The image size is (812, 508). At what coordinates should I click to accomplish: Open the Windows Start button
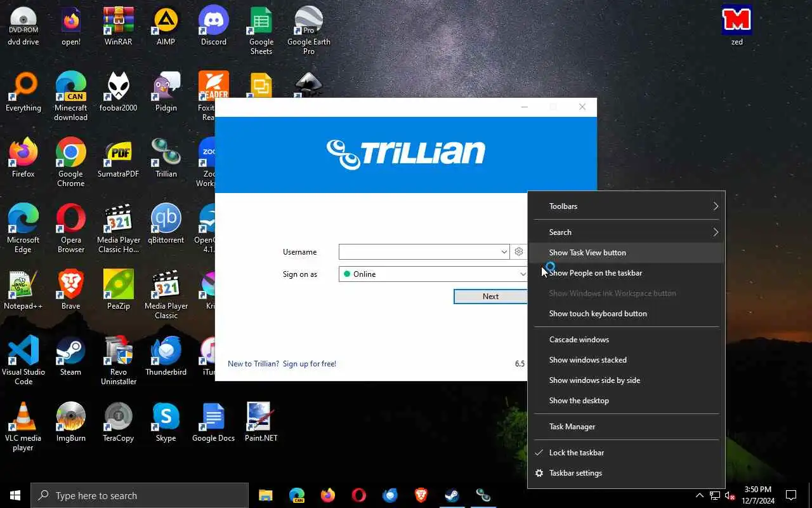(15, 495)
